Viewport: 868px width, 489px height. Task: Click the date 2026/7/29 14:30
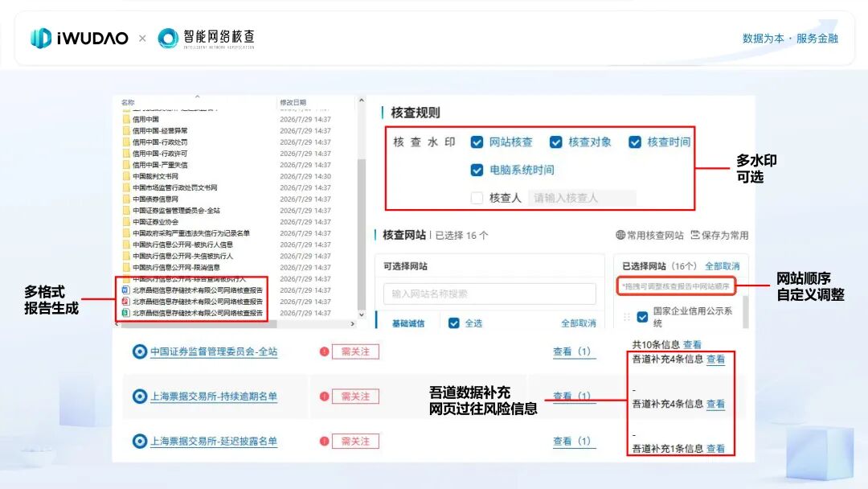coord(305,176)
